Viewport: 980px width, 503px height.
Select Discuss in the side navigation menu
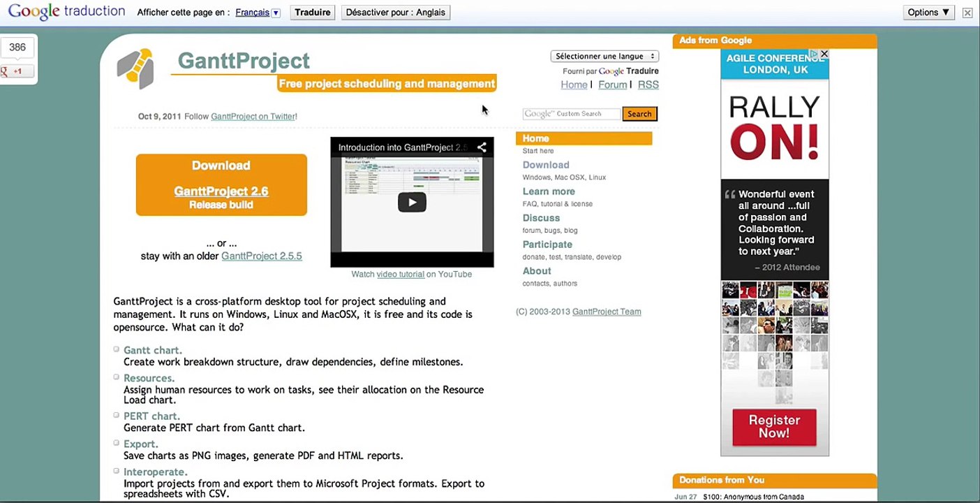tap(541, 218)
